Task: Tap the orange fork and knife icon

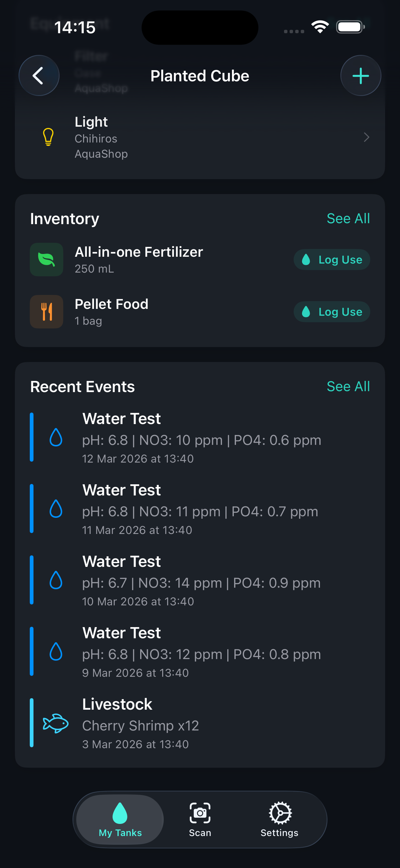Action: [x=47, y=312]
